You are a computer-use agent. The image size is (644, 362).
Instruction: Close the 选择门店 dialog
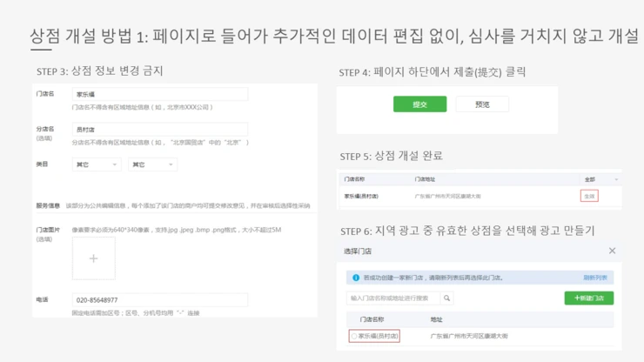pyautogui.click(x=612, y=251)
